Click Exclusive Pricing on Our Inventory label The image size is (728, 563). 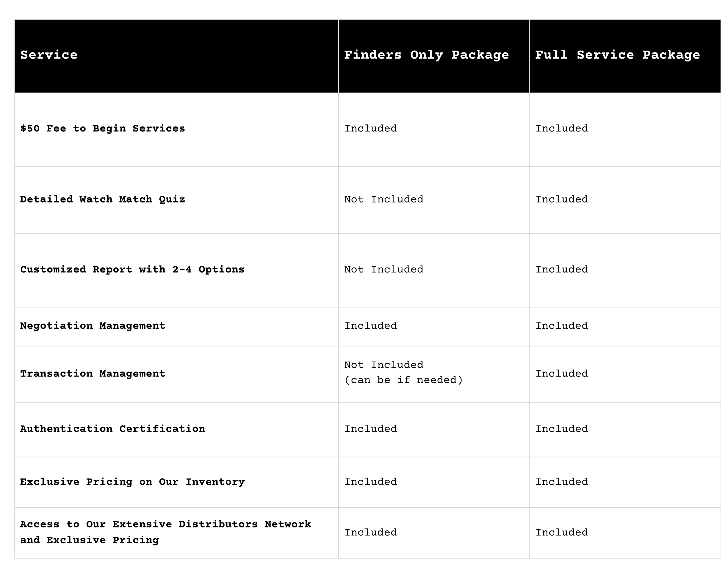[x=132, y=482]
